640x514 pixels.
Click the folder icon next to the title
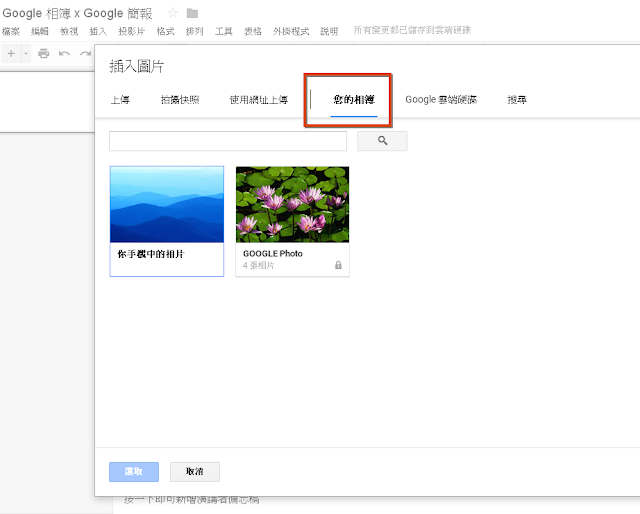click(x=192, y=13)
